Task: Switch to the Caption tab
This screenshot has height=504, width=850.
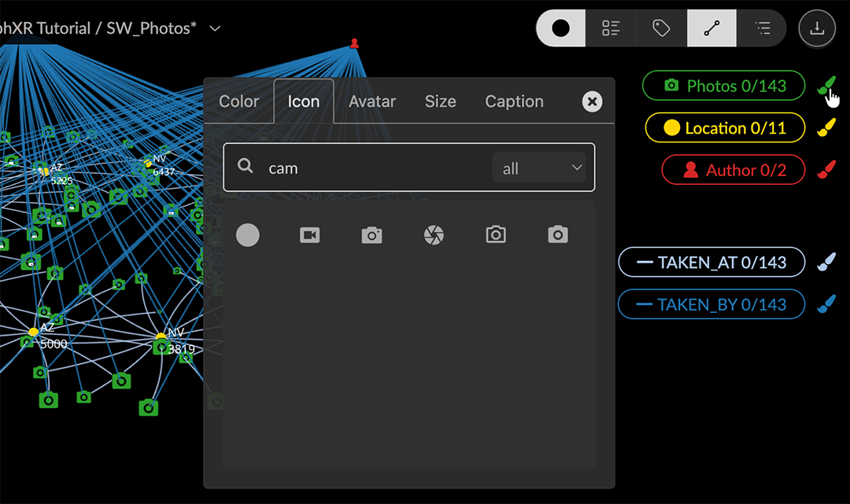Action: [x=514, y=101]
